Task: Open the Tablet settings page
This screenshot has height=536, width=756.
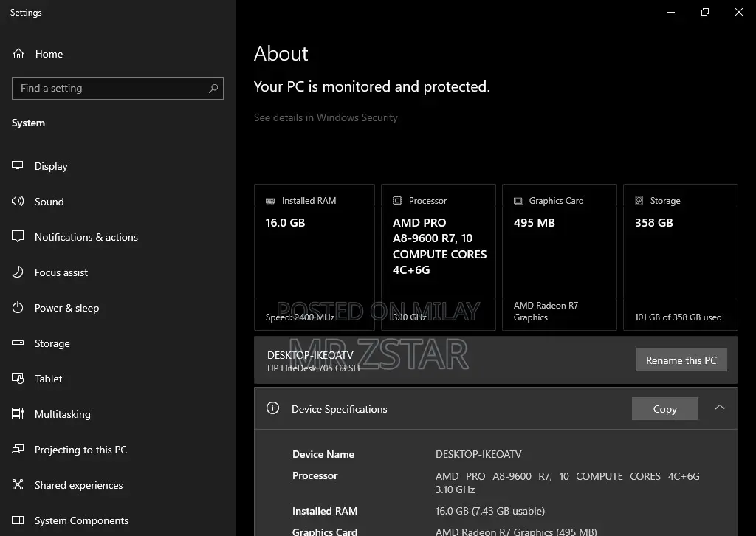Action: [x=49, y=379]
